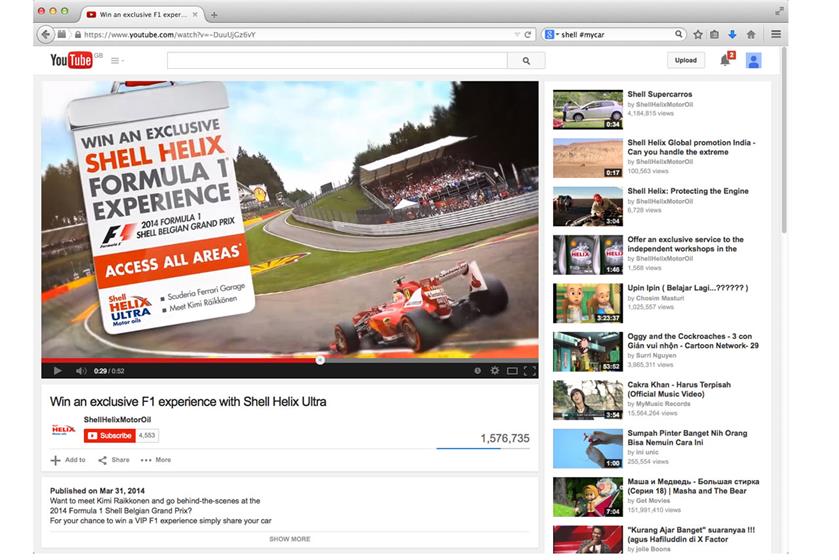The image size is (839, 560).
Task: Click the Shell Helix channel avatar
Action: click(x=63, y=429)
